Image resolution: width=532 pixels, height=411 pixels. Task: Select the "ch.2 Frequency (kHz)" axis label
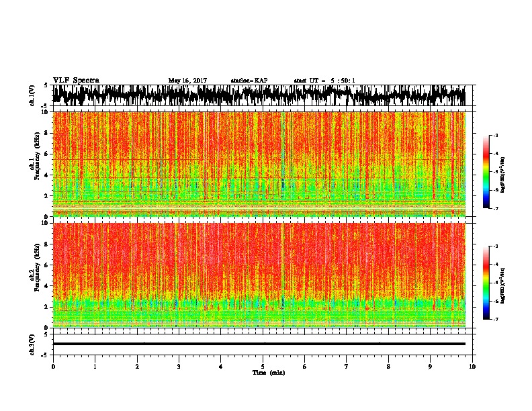(x=34, y=267)
